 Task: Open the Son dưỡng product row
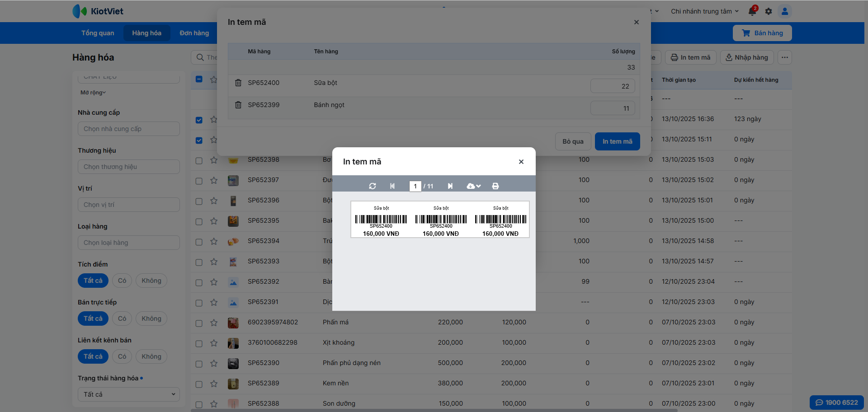339,403
